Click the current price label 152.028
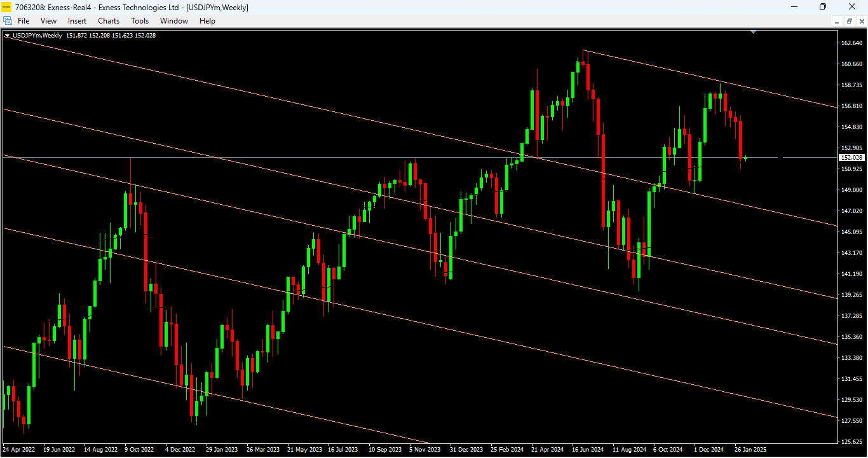This screenshot has height=458, width=868. coord(851,157)
